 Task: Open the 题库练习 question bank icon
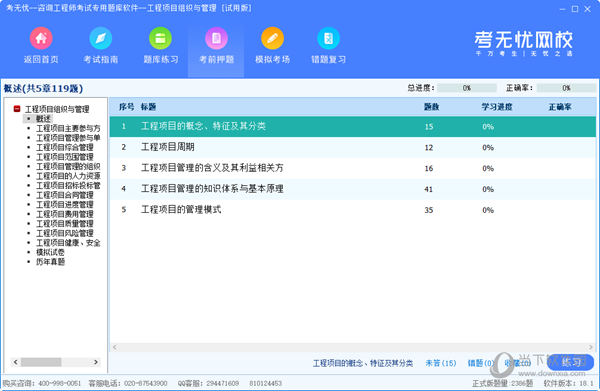point(160,38)
